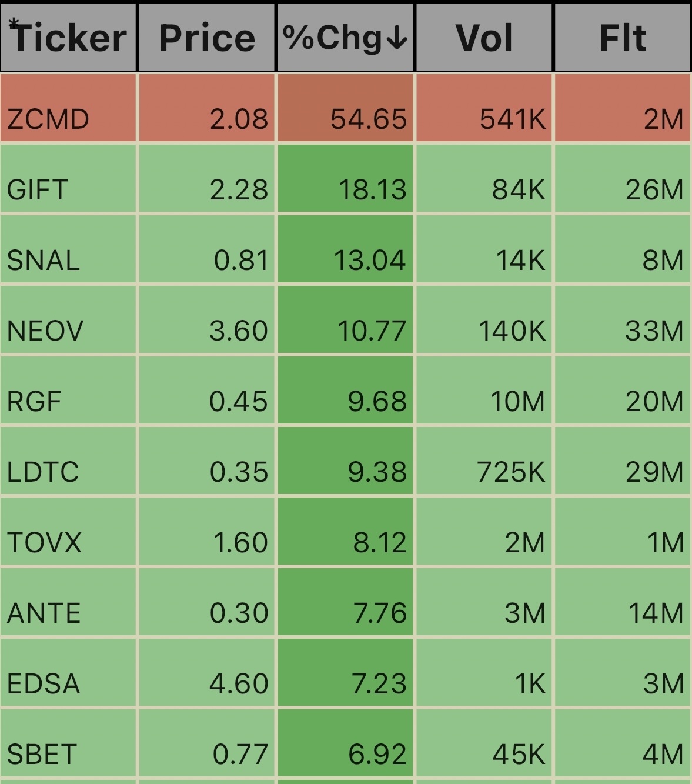Sort by the Ticker column header
The width and height of the screenshot is (692, 784).
[68, 37]
